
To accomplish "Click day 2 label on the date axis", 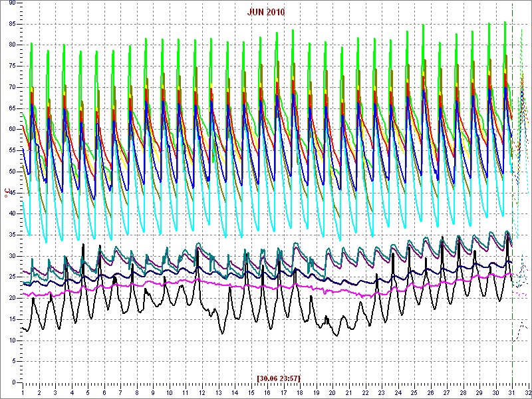I will [x=39, y=392].
